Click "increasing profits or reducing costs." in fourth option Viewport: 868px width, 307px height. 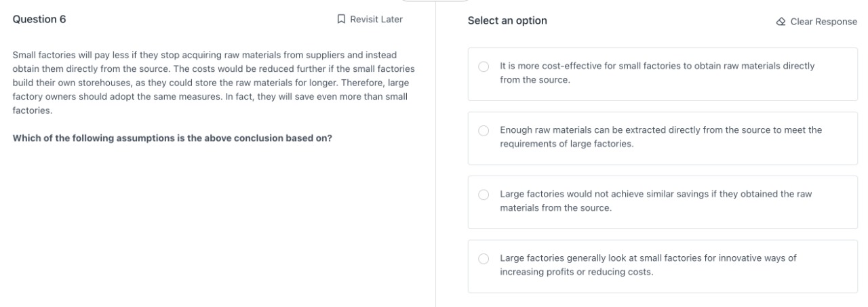[576, 272]
